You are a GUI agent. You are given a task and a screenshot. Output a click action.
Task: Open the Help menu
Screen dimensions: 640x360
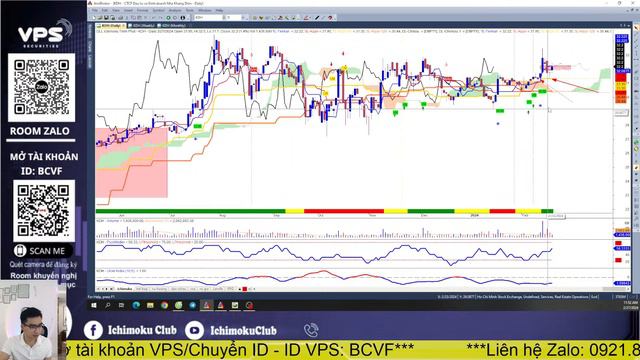pyautogui.click(x=219, y=10)
